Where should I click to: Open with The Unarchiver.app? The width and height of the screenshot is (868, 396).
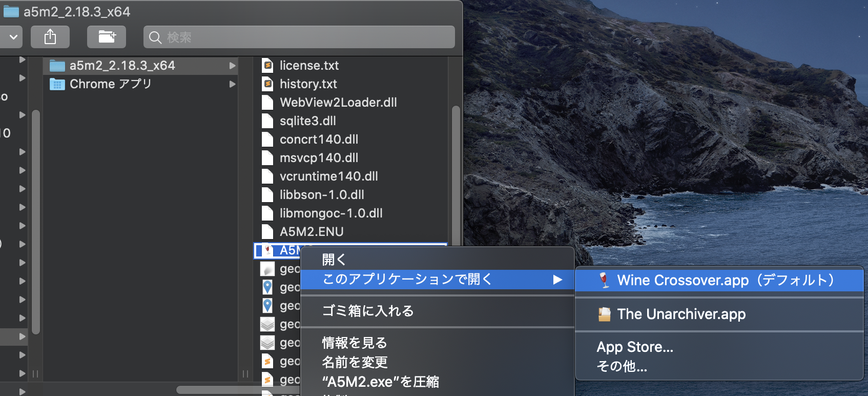click(719, 314)
